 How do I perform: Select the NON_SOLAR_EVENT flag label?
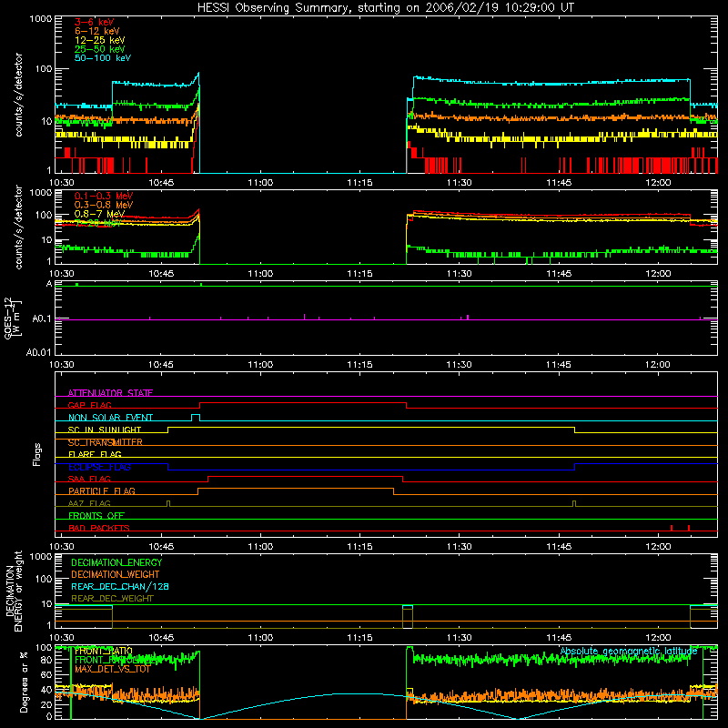tap(110, 418)
